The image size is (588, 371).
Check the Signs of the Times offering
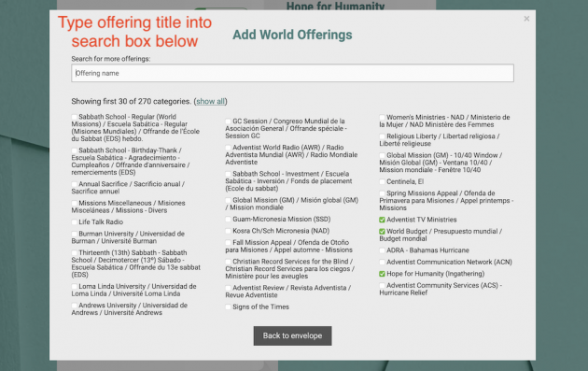coord(228,307)
